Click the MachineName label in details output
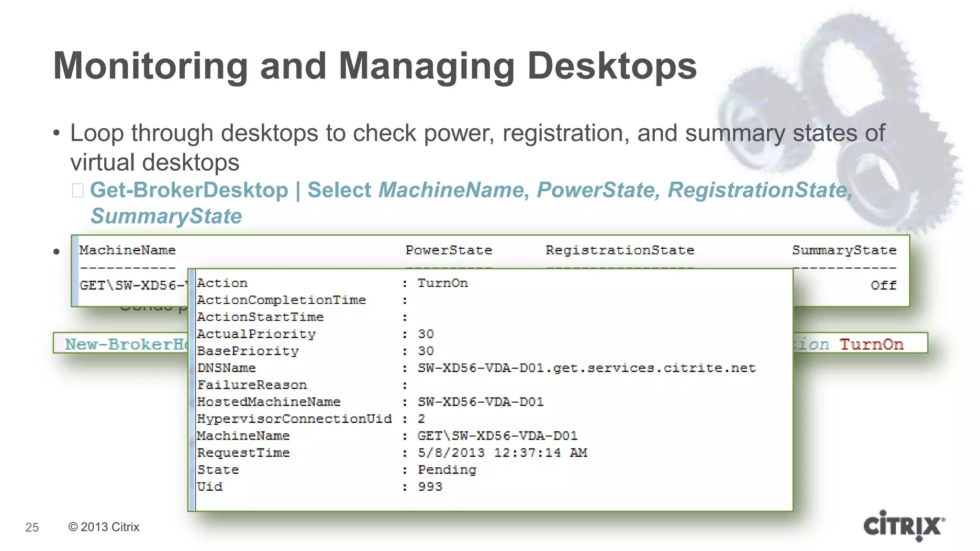980x551 pixels. 244,436
